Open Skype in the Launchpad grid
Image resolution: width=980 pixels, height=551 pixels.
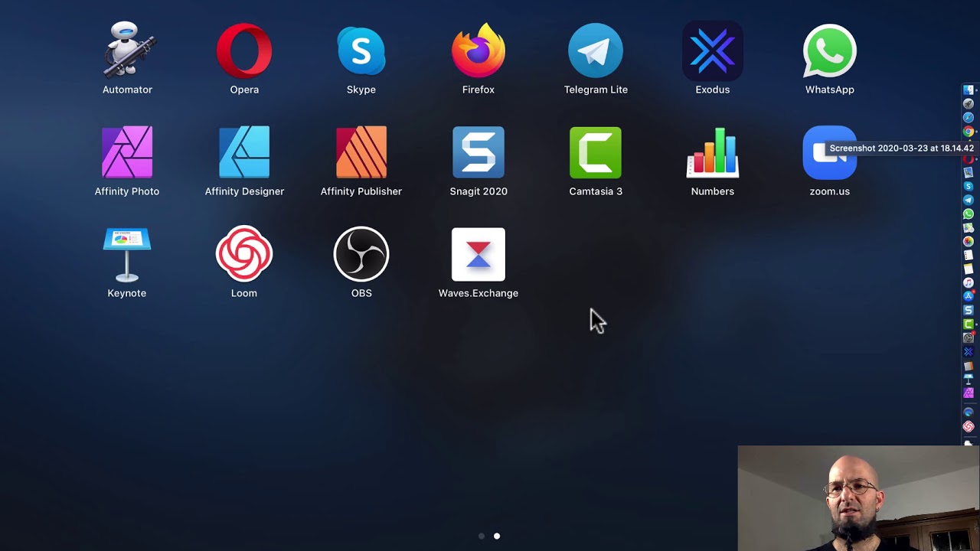361,51
